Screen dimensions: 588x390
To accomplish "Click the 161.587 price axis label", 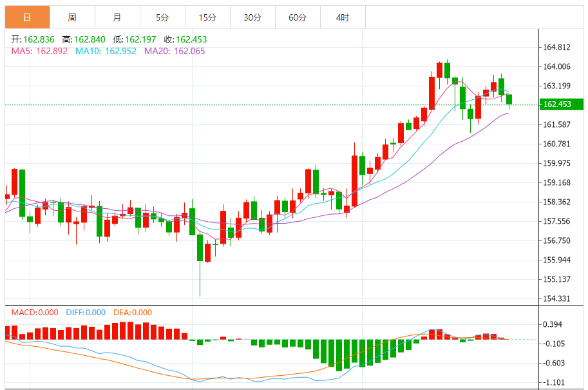I will (556, 124).
